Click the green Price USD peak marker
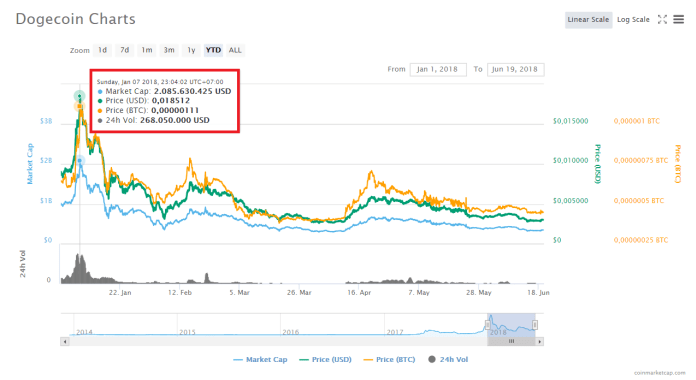Viewport: 696px width, 380px height. tap(79, 96)
